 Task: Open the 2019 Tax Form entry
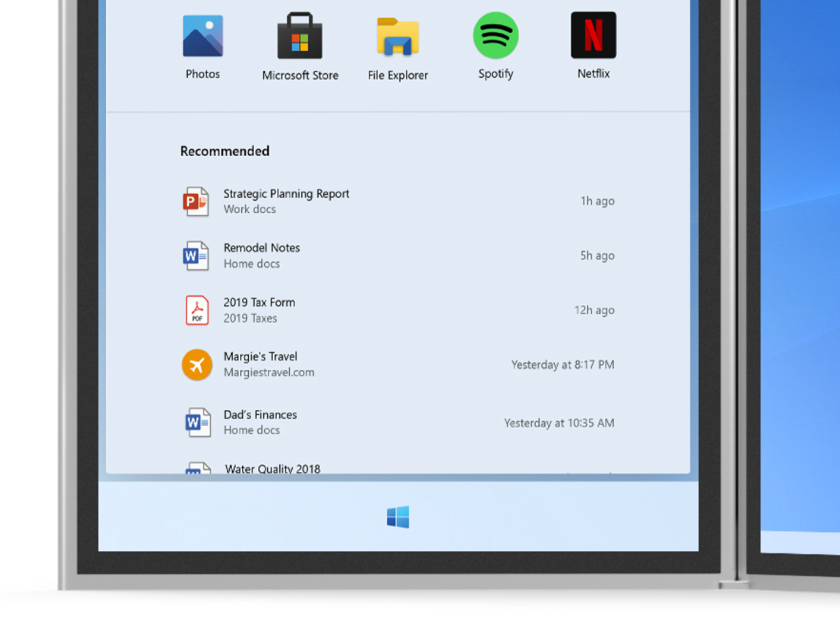(397, 310)
